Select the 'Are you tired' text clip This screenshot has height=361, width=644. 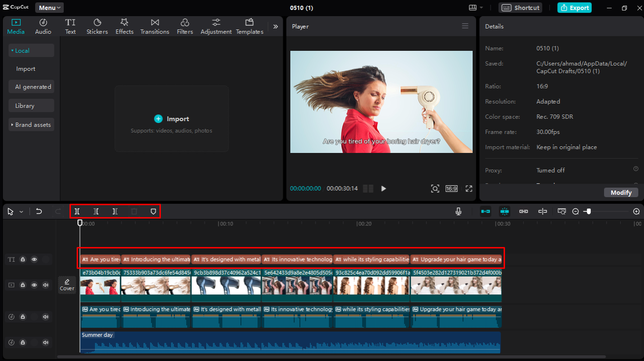pyautogui.click(x=100, y=259)
